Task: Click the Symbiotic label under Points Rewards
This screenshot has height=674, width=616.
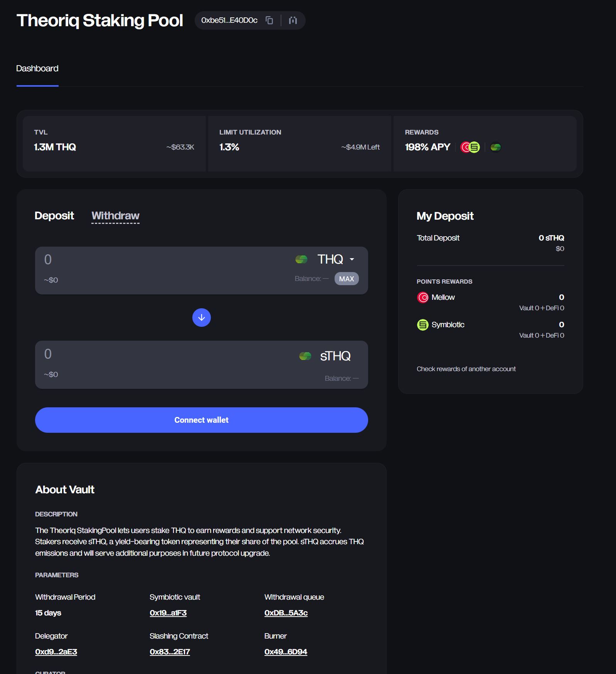Action: 448,324
